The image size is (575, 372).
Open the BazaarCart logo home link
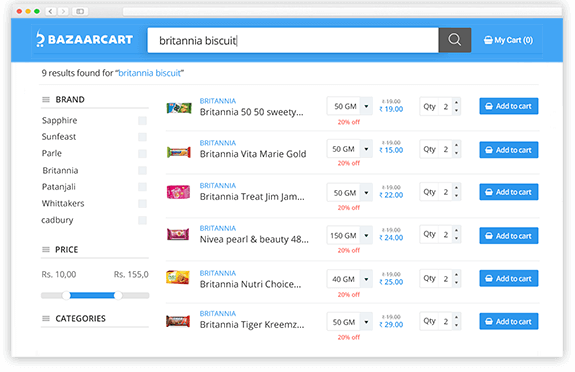coord(85,39)
